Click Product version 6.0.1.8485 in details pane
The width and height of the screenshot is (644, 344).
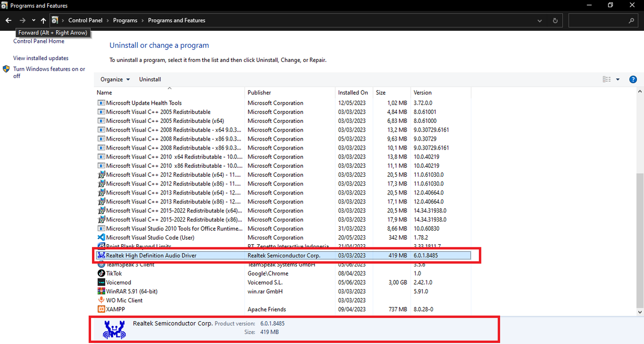(x=272, y=323)
